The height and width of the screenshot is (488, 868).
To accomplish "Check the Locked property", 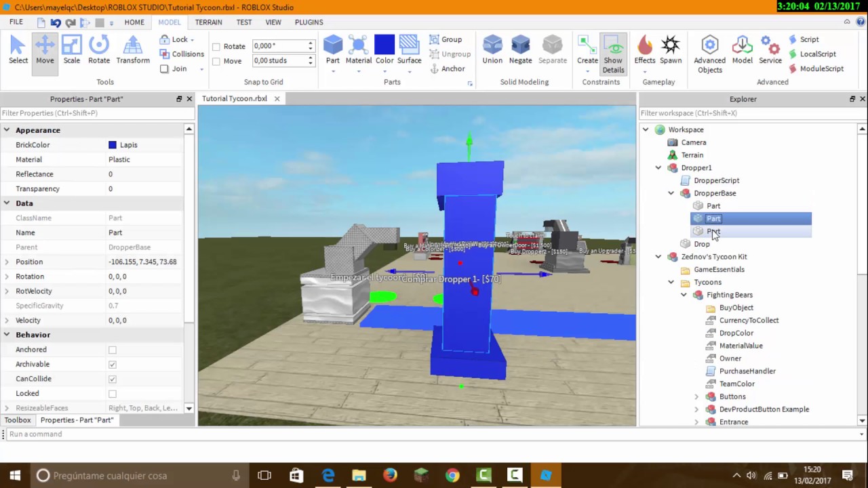I will click(113, 394).
